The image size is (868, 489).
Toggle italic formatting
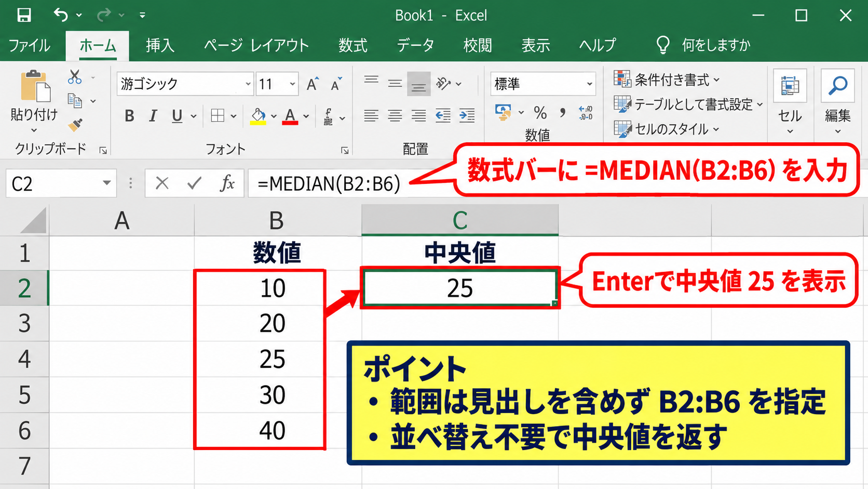(x=153, y=116)
